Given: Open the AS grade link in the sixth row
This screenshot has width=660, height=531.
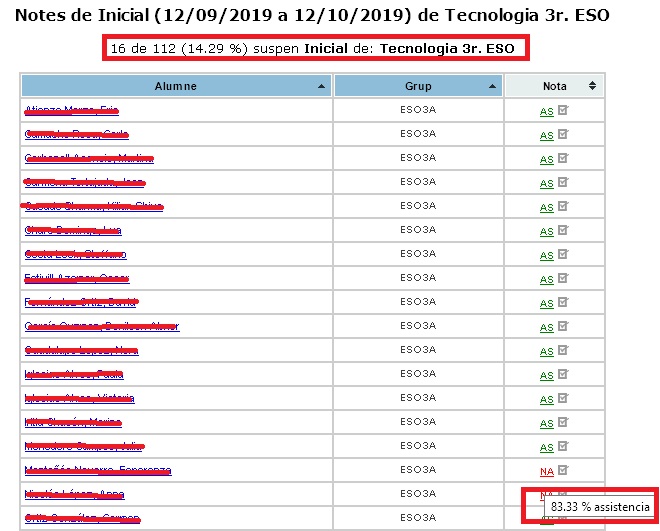Looking at the screenshot, I should point(547,232).
